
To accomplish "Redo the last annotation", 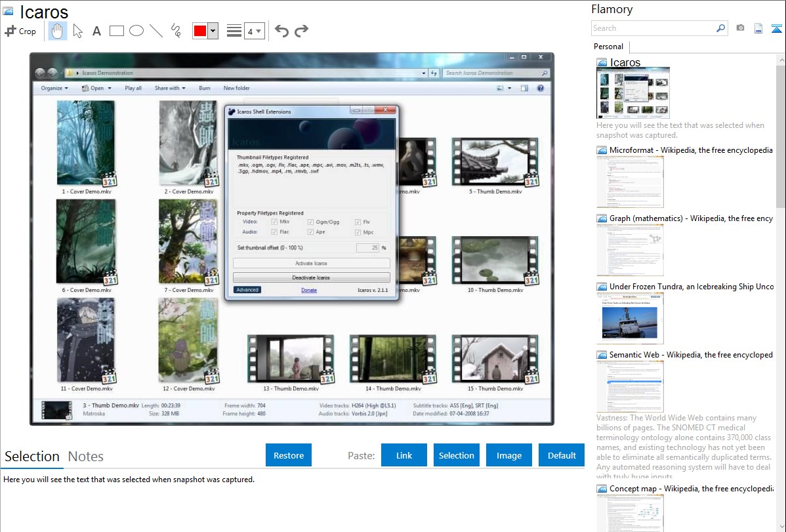I will click(x=301, y=31).
